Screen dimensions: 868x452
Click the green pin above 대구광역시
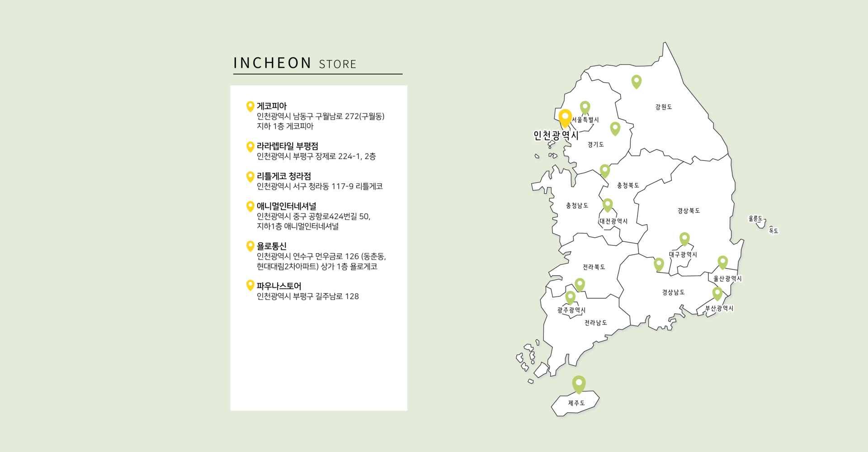click(x=684, y=239)
